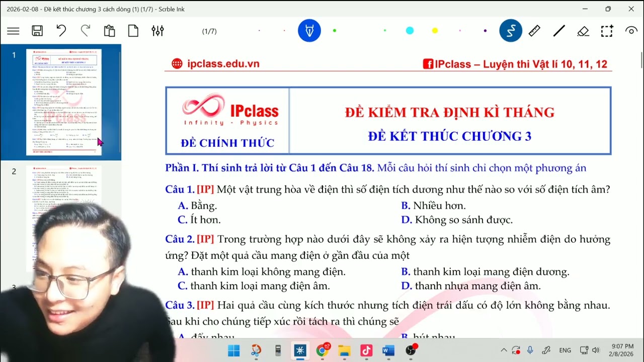Click the microphone icon in the system tray
The image size is (644, 362).
click(530, 350)
